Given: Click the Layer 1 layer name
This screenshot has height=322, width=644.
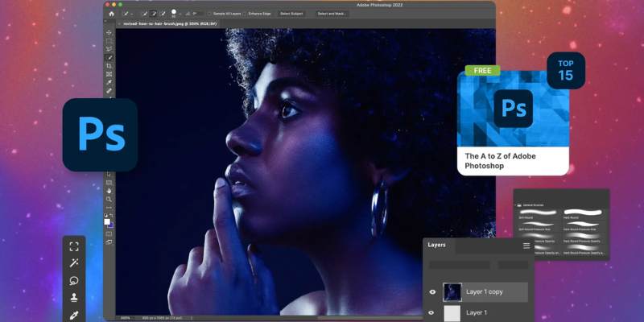Looking at the screenshot, I should click(477, 312).
